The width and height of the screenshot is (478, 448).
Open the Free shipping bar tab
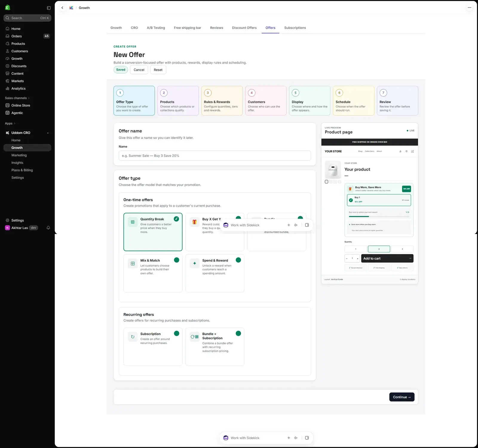187,28
